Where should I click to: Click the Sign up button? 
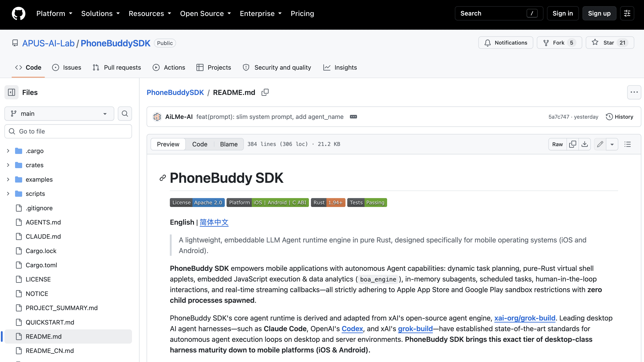599,14
